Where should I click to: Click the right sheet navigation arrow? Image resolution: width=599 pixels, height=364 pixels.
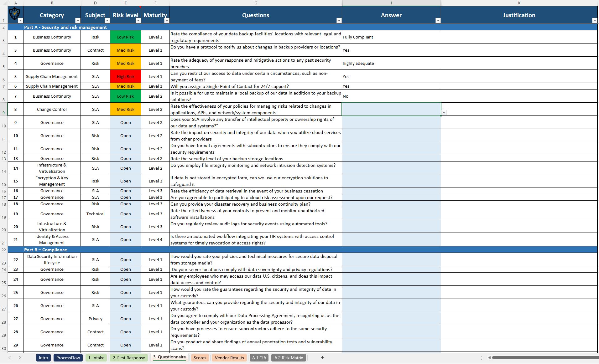click(x=20, y=357)
